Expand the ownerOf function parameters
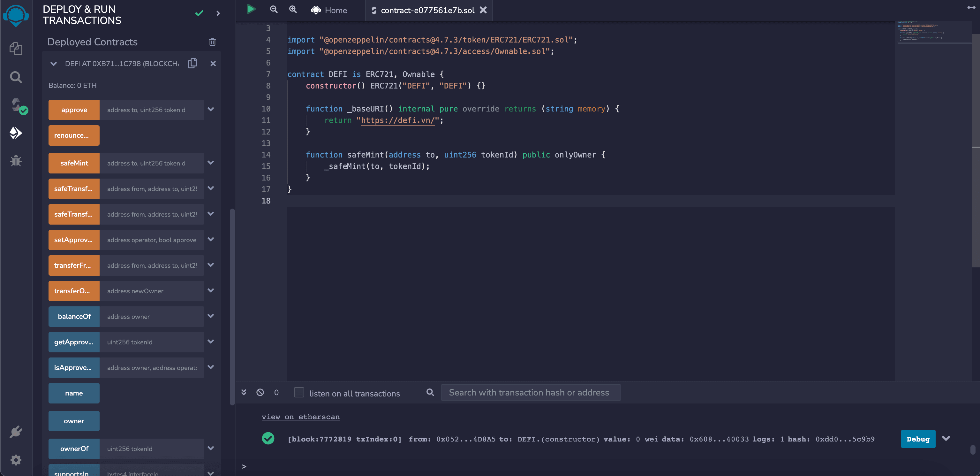The height and width of the screenshot is (476, 980). (211, 448)
